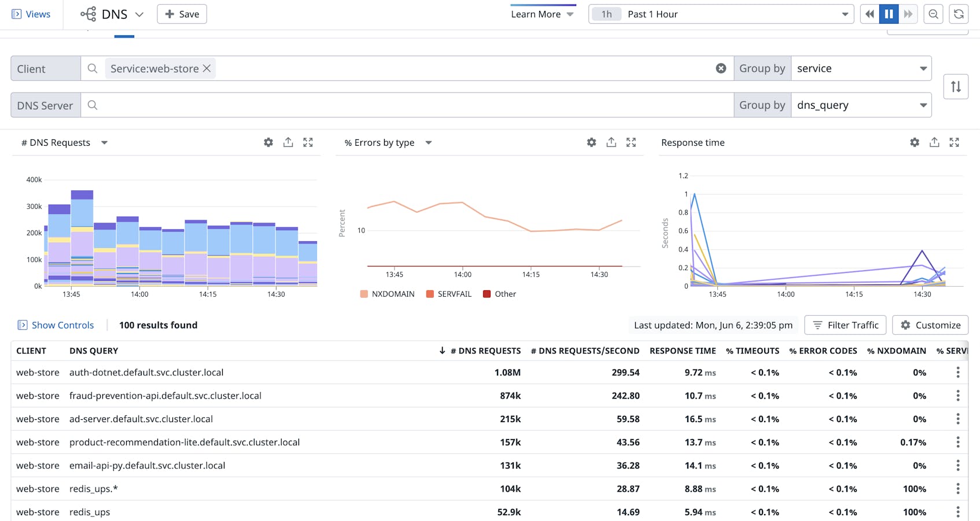
Task: Zoom out the time range
Action: [x=933, y=14]
